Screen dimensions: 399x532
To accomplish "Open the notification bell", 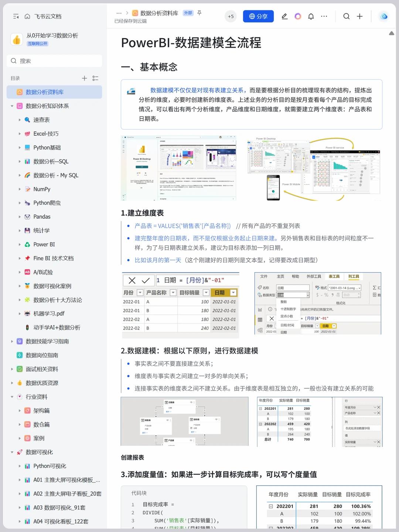I will 311,16.
